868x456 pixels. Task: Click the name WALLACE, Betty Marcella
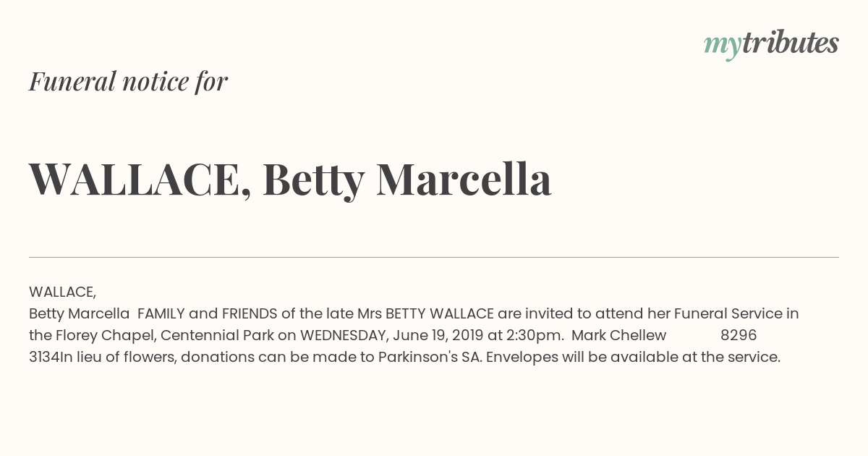coord(290,180)
